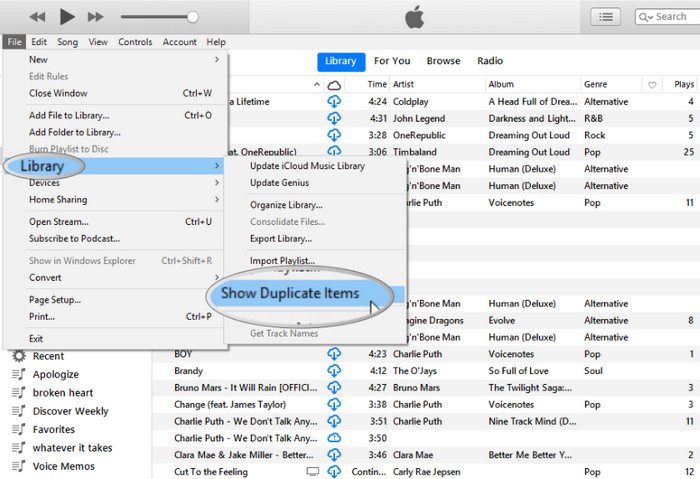
Task: Click cloud download icon for Brandy
Action: point(334,371)
